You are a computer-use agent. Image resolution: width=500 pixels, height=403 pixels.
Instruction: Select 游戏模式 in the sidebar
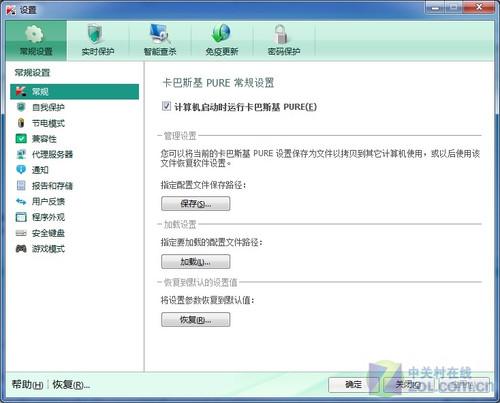pyautogui.click(x=48, y=249)
